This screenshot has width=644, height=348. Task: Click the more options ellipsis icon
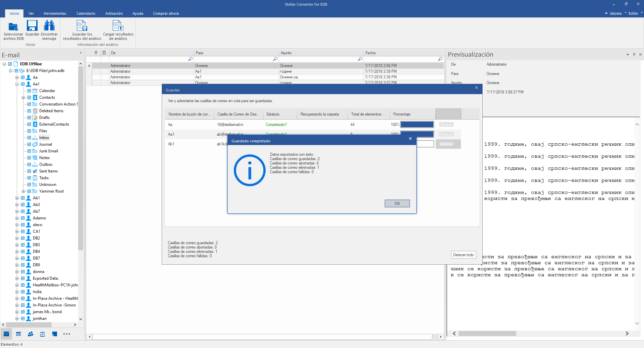tap(67, 334)
